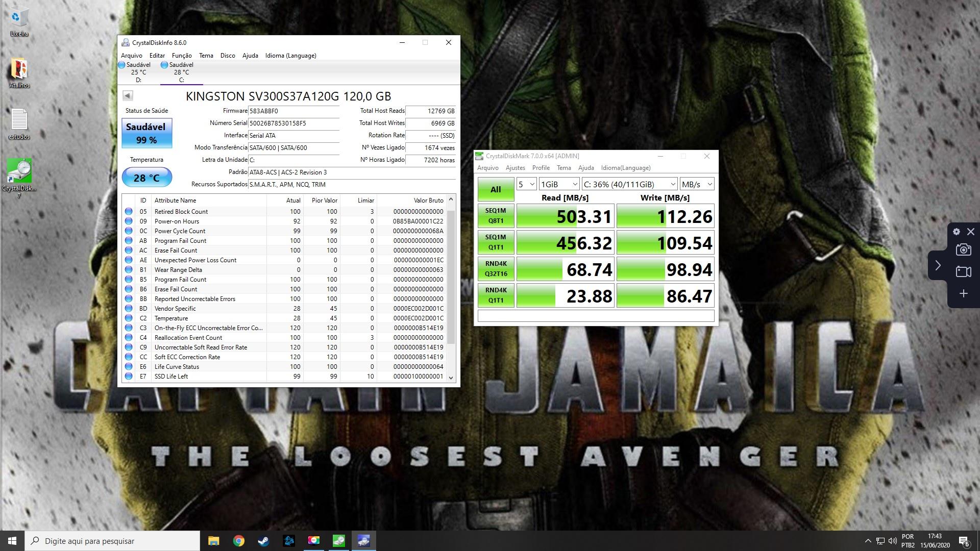
Task: Select the Unexpected Power Loss Count row
Action: tap(285, 260)
